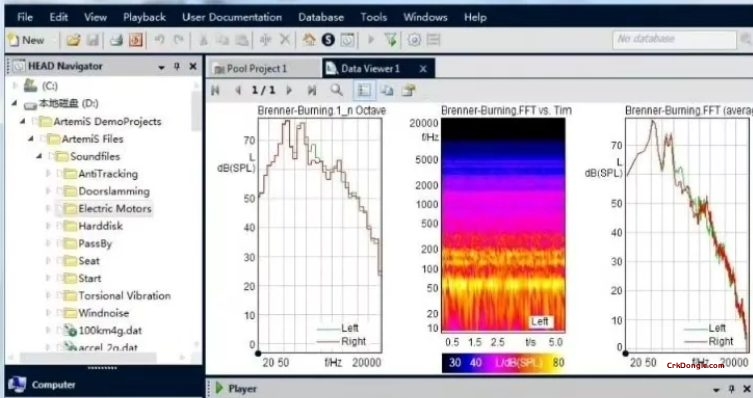
Task: Go to next page in Data Viewer
Action: coord(289,90)
